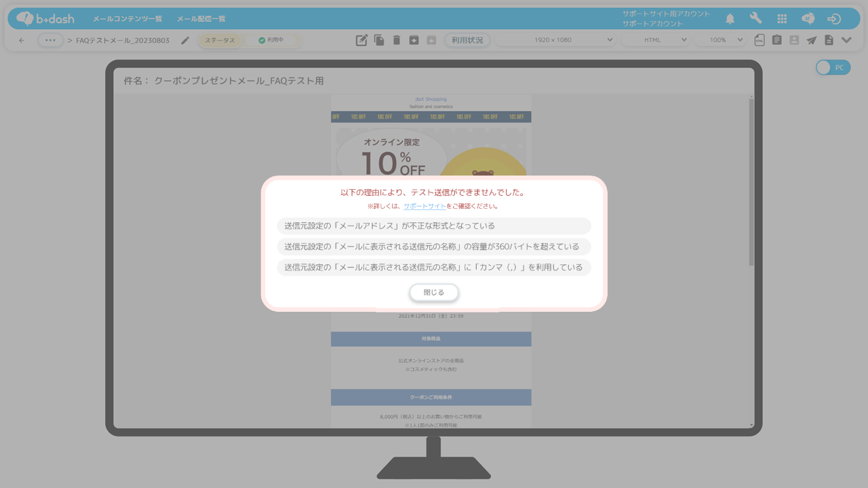
Task: Click the サポートアカウント user name
Action: (653, 24)
